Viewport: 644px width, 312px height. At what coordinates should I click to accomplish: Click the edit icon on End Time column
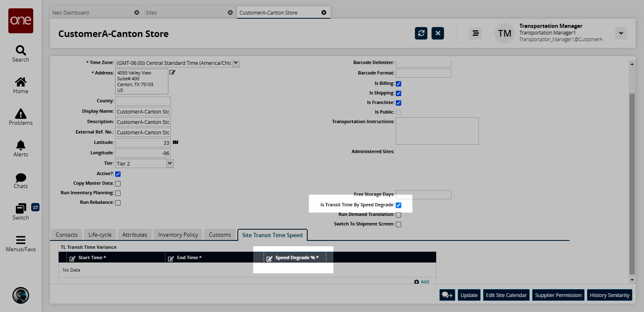coord(171,258)
